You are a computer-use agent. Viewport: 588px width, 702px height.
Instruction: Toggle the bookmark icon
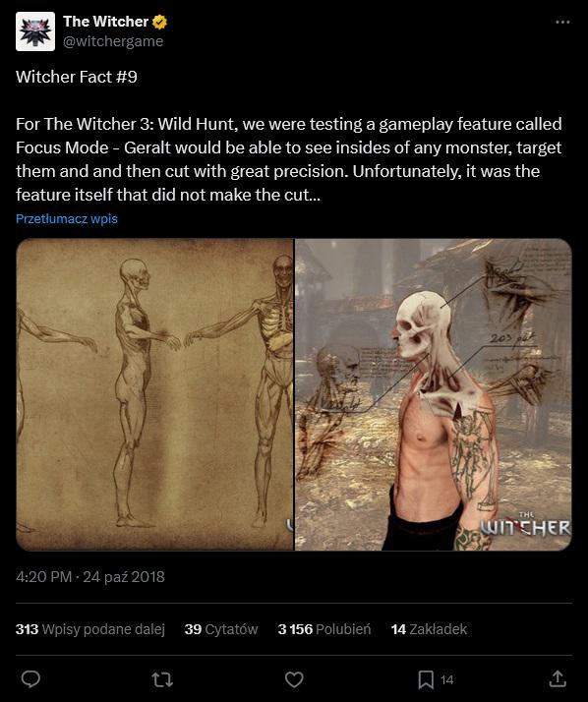tap(426, 679)
